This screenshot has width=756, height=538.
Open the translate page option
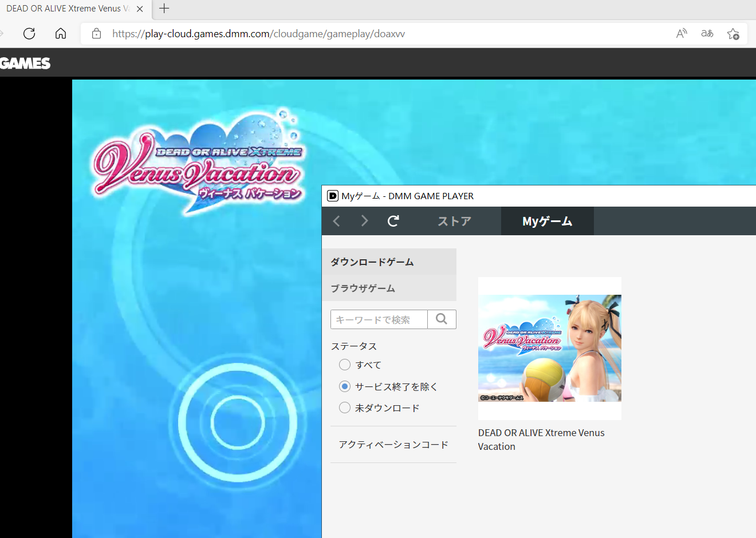click(707, 34)
